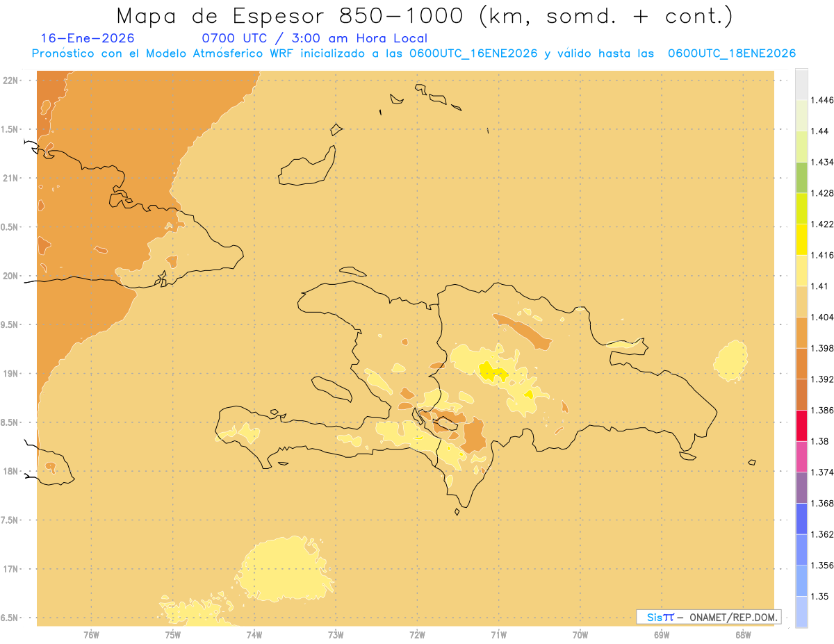This screenshot has height=644, width=834.
Task: Pick the light gray swatch atop the legend
Action: (x=801, y=84)
